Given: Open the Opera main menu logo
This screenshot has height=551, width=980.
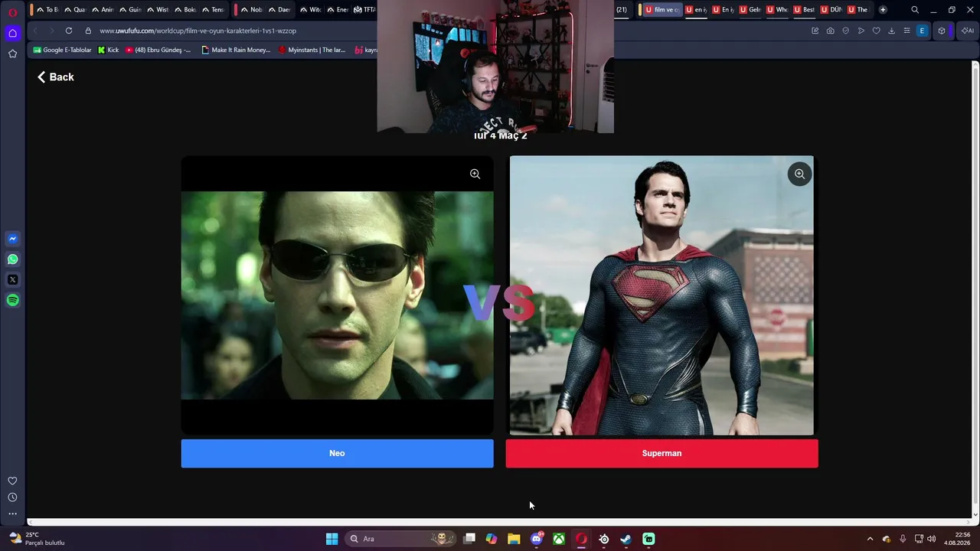Looking at the screenshot, I should 13,12.
